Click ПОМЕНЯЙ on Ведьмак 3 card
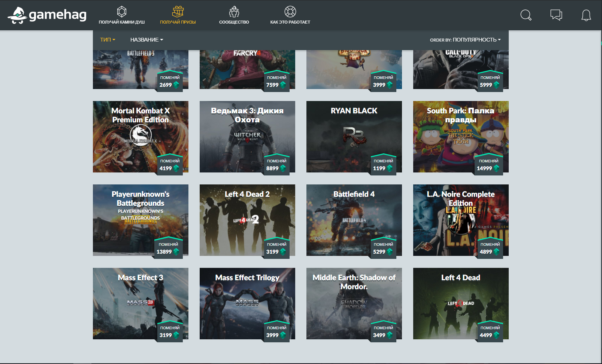This screenshot has height=364, width=602. (x=277, y=161)
